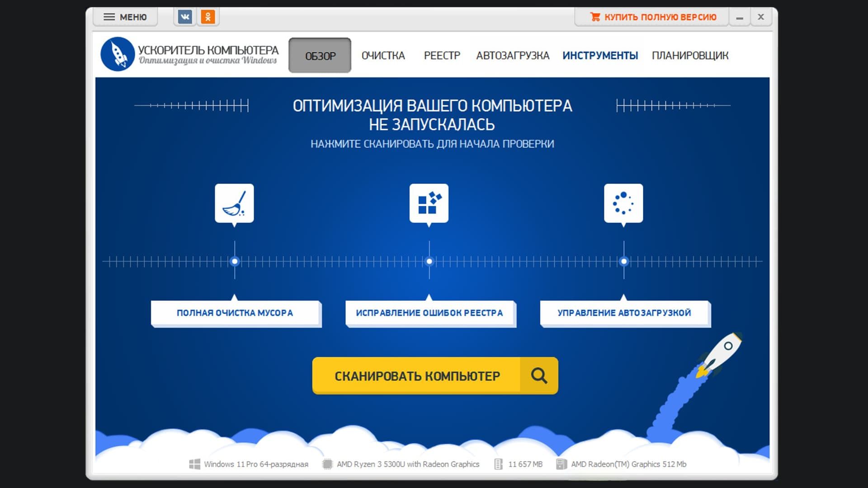Click the shopping cart icon

point(595,17)
